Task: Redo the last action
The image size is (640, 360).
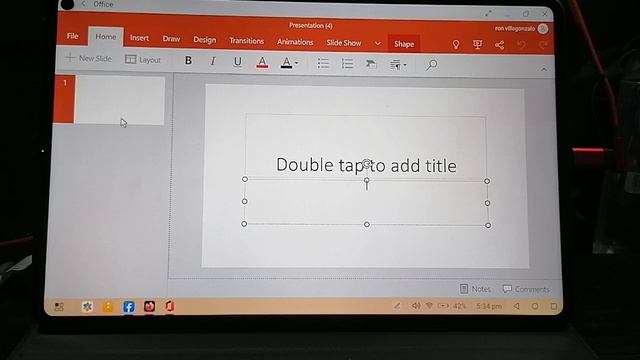Action: coord(542,44)
